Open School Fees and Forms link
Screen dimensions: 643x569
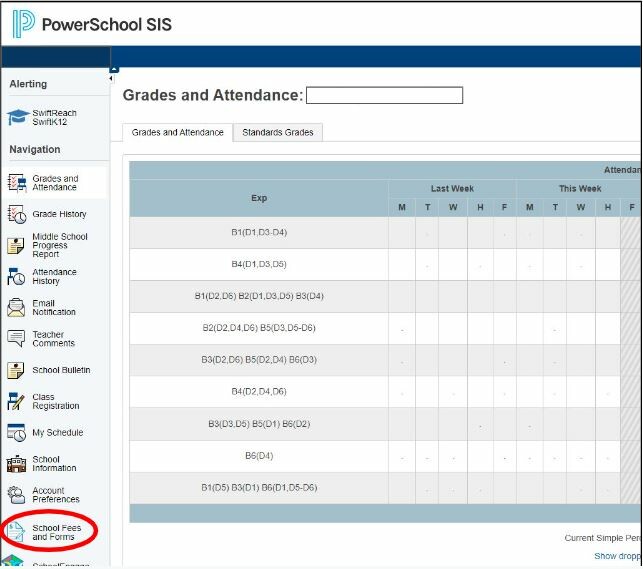click(57, 532)
